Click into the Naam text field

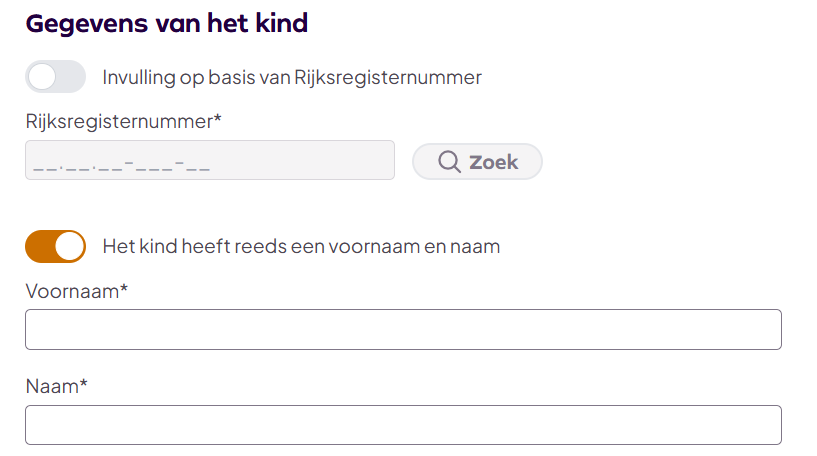tap(403, 425)
